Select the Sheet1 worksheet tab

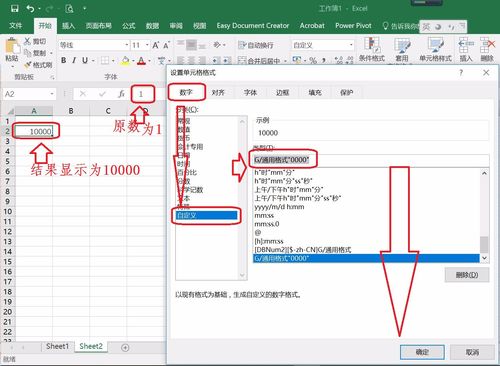[x=57, y=346]
